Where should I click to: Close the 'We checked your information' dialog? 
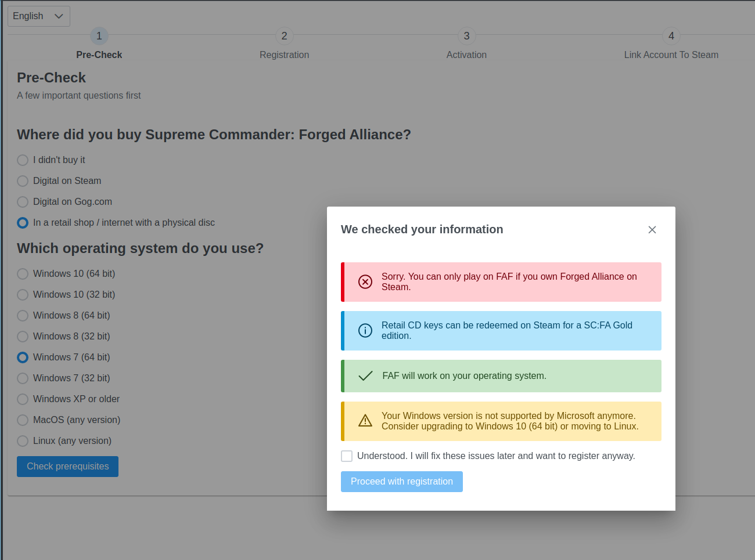click(652, 230)
